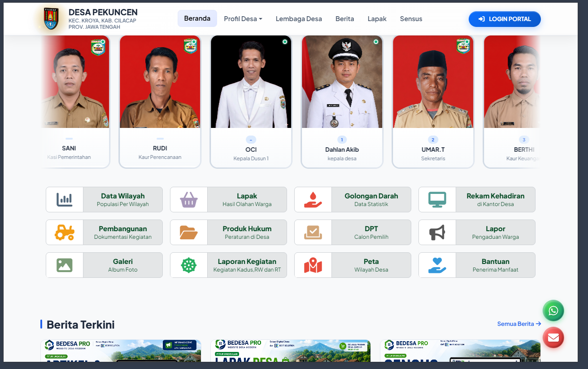
Task: Open Data Wilayah Populasi Per Wilayah
Action: pos(104,200)
